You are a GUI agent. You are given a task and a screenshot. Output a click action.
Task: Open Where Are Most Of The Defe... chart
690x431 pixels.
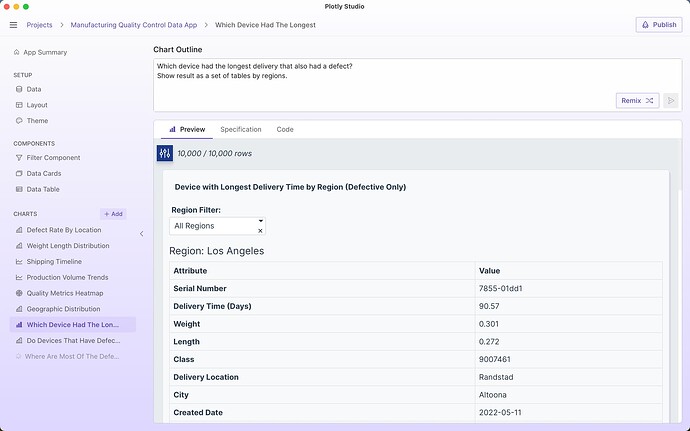(x=72, y=357)
